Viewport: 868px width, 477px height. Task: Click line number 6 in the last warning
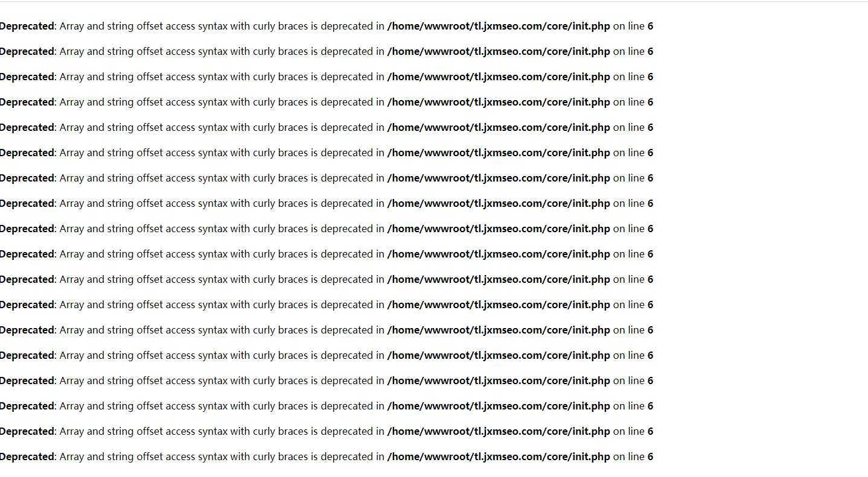pos(650,457)
